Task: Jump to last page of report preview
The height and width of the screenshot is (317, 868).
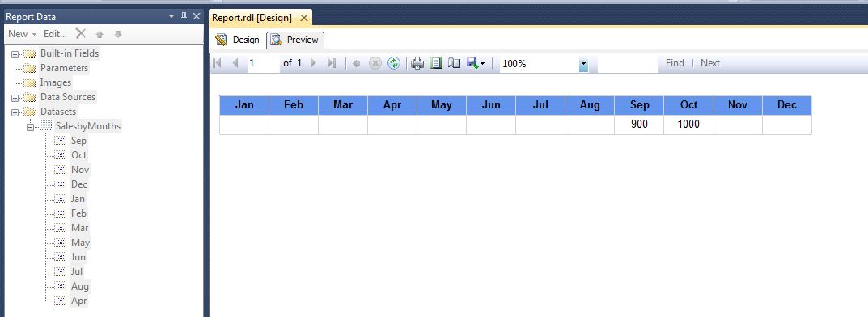Action: pyautogui.click(x=332, y=63)
